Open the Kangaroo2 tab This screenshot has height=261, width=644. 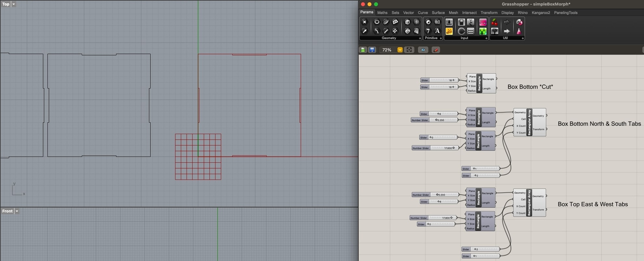(541, 13)
